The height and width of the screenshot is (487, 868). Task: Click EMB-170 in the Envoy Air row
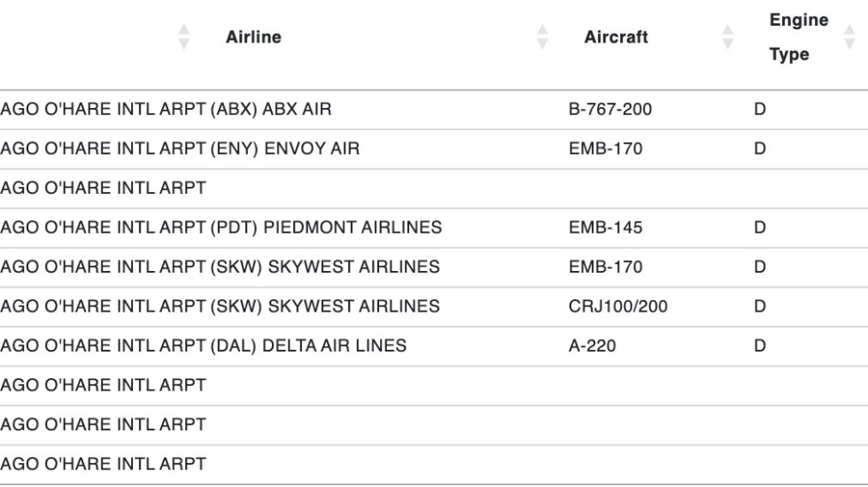click(x=605, y=149)
